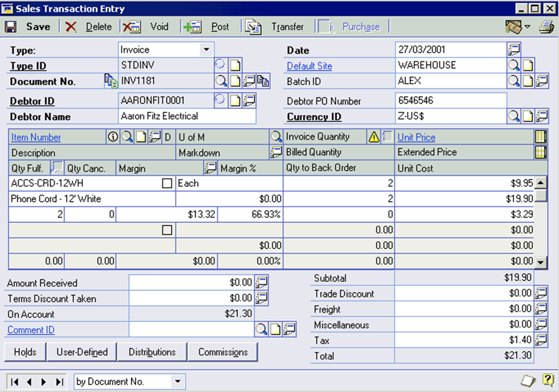Open the help question mark icon
The width and height of the screenshot is (559, 392).
[x=547, y=380]
